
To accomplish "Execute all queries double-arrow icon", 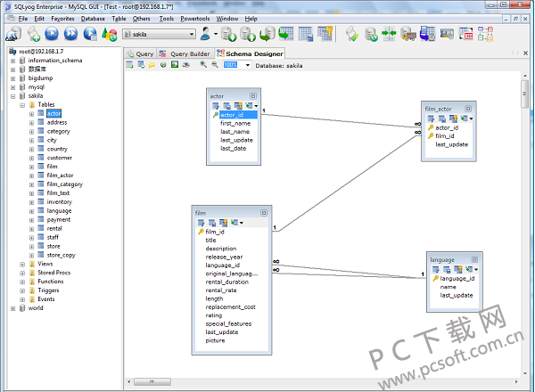I will coord(70,34).
